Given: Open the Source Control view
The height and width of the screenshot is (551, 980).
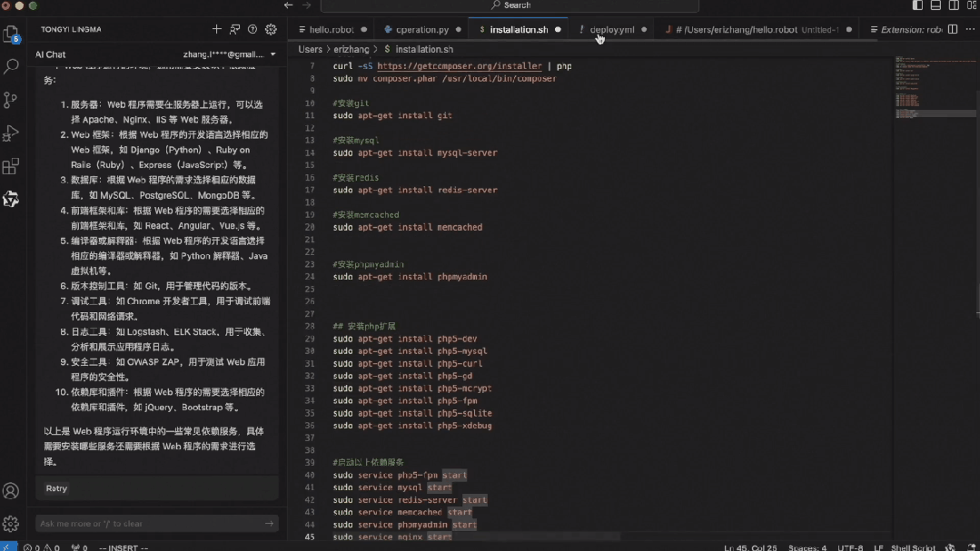Looking at the screenshot, I should pyautogui.click(x=11, y=100).
